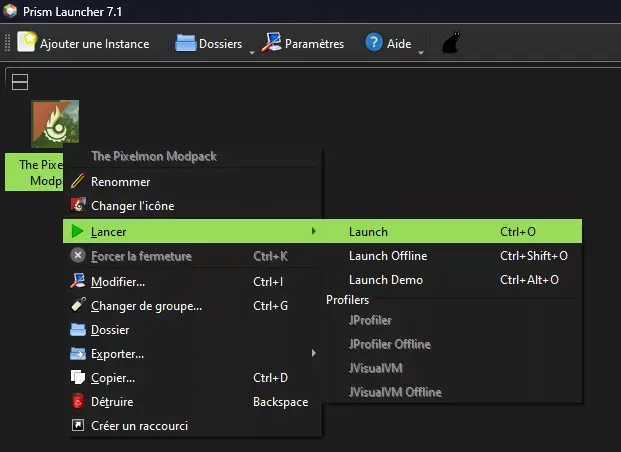Click the Paramètres settings icon

point(271,42)
